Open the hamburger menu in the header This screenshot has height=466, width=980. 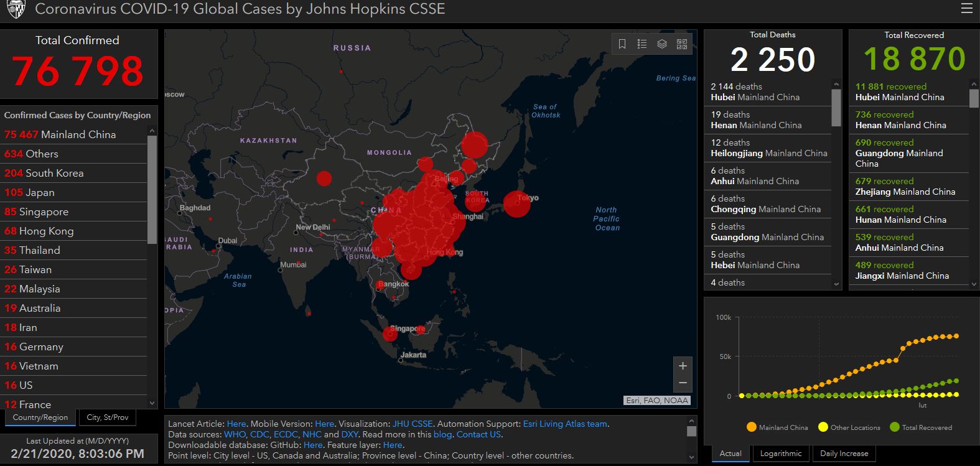[966, 9]
